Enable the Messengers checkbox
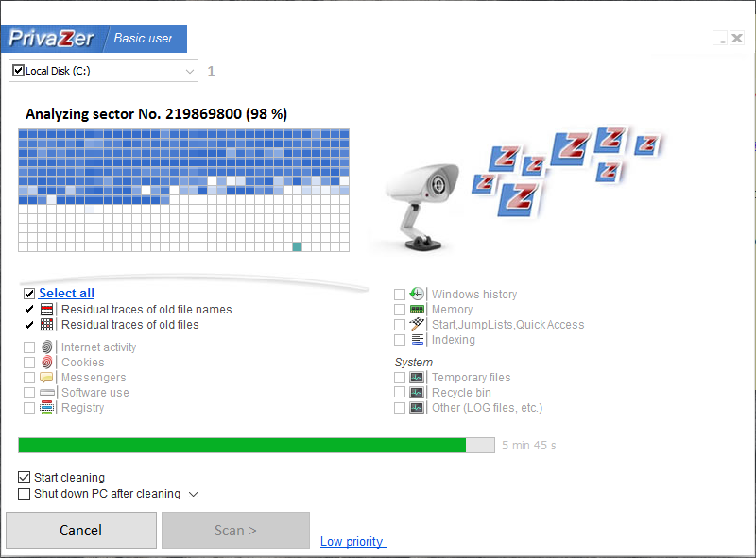Image resolution: width=756 pixels, height=558 pixels. pos(29,378)
